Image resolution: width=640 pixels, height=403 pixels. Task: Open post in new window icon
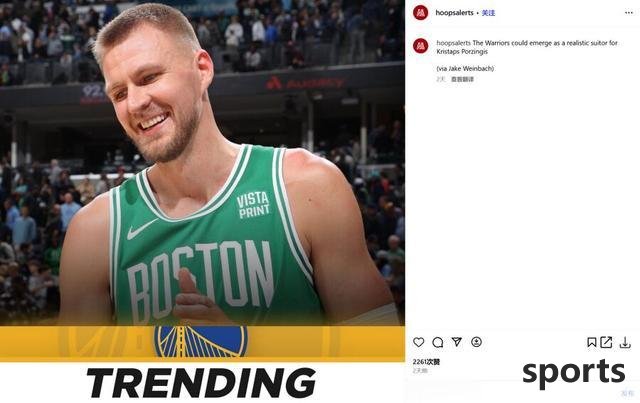coord(606,342)
